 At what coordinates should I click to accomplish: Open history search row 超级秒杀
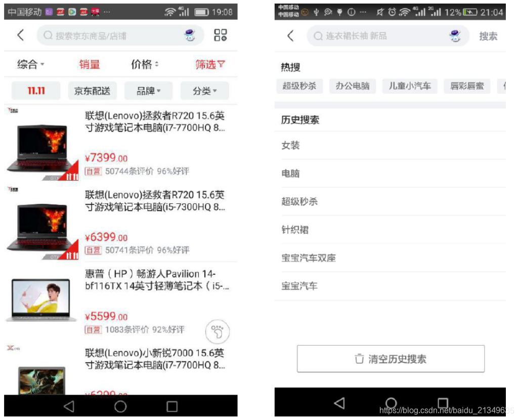(390, 201)
